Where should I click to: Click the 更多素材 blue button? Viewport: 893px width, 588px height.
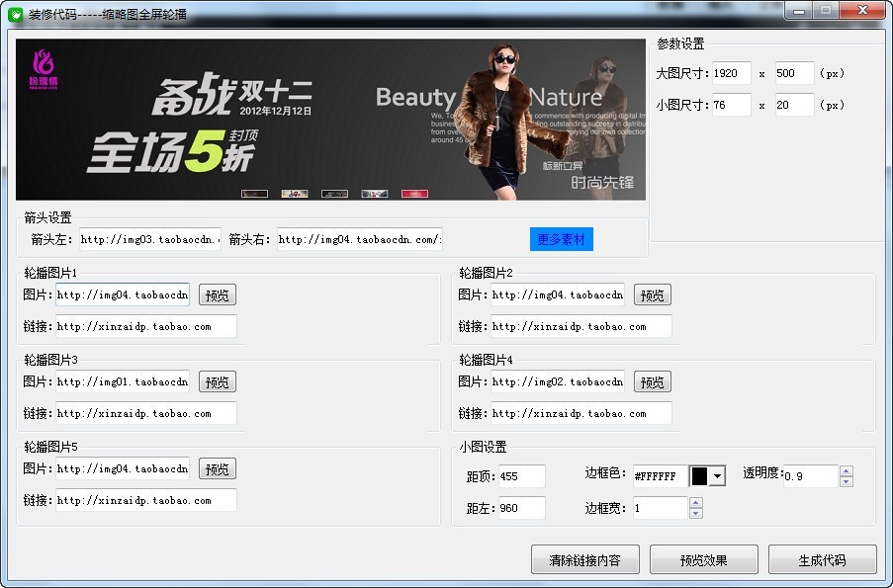point(561,239)
